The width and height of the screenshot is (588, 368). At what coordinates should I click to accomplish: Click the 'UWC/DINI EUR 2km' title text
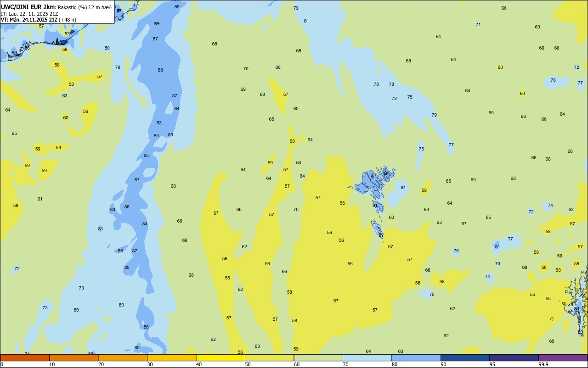28,7
